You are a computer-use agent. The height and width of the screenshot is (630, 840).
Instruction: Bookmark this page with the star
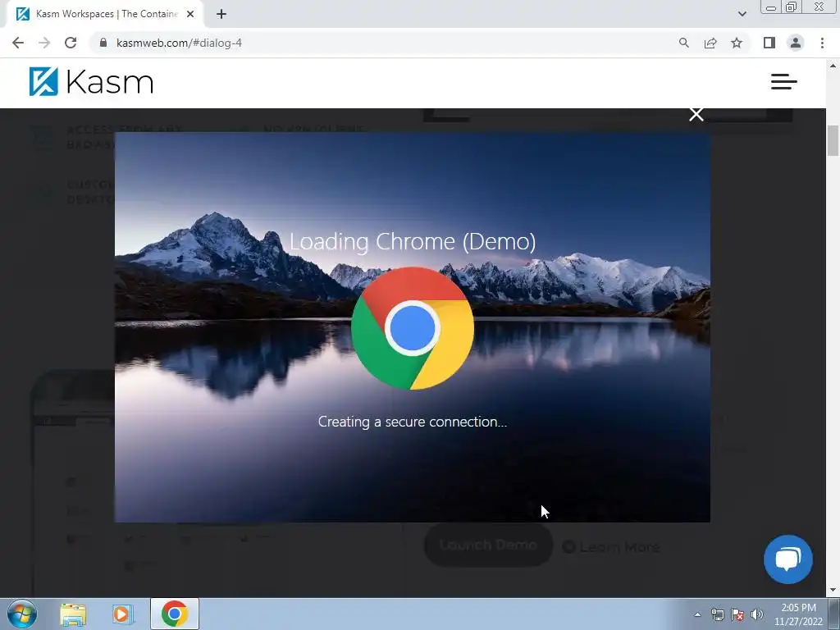(x=737, y=43)
